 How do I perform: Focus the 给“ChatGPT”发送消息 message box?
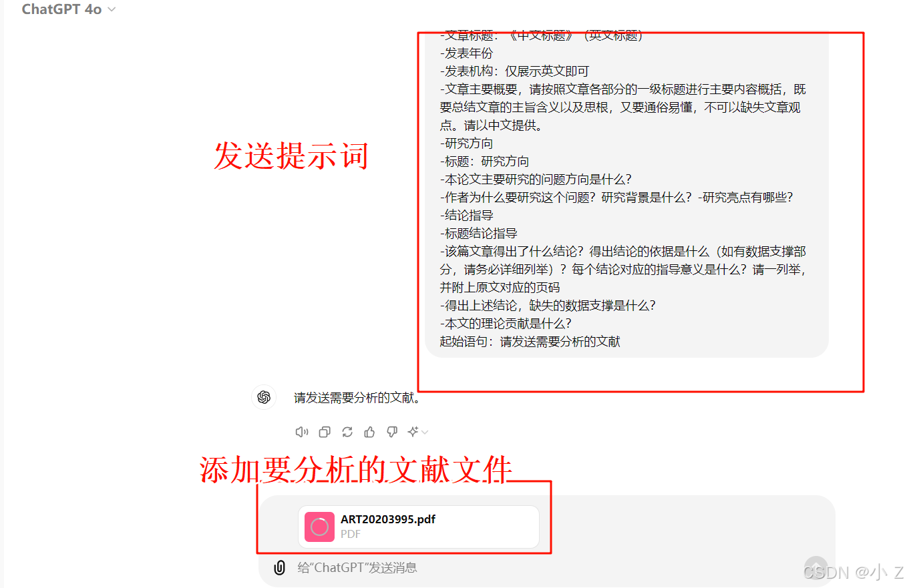pyautogui.click(x=534, y=567)
